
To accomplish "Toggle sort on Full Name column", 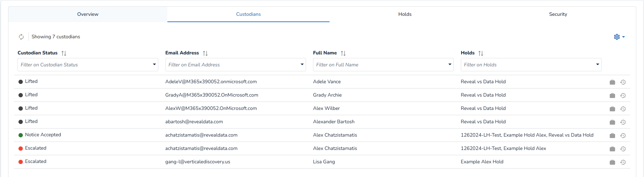I will pyautogui.click(x=343, y=53).
